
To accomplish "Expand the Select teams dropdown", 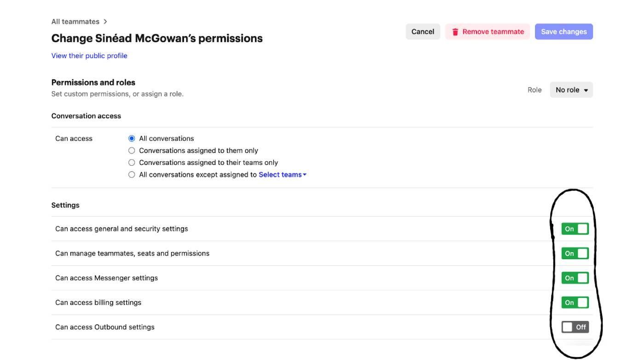I will [282, 174].
